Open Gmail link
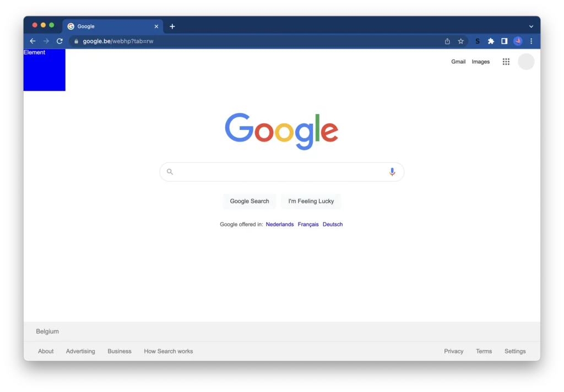Viewport: 564px width, 392px height. tap(458, 62)
